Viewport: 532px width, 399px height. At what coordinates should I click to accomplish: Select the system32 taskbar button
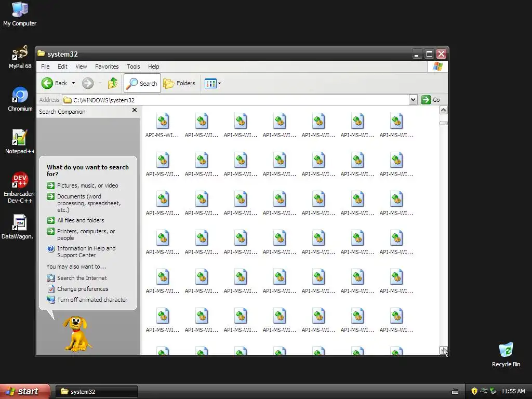[x=96, y=392]
